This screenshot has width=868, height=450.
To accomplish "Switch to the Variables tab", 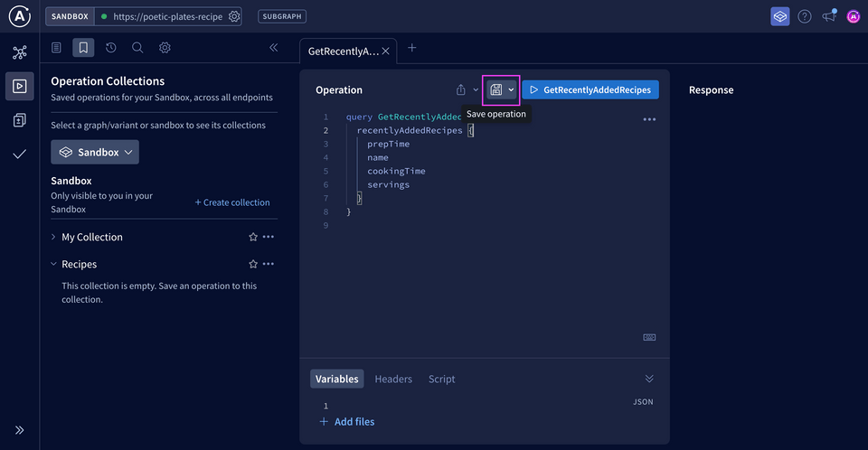I will coord(336,380).
